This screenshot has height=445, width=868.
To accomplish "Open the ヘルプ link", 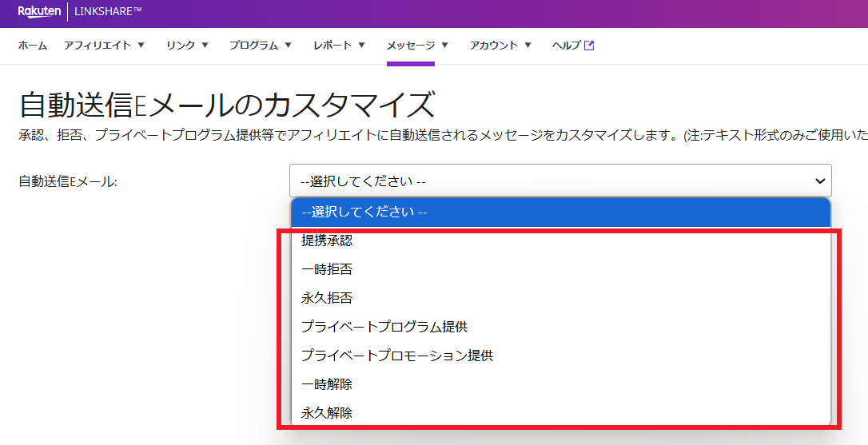I will 567,46.
